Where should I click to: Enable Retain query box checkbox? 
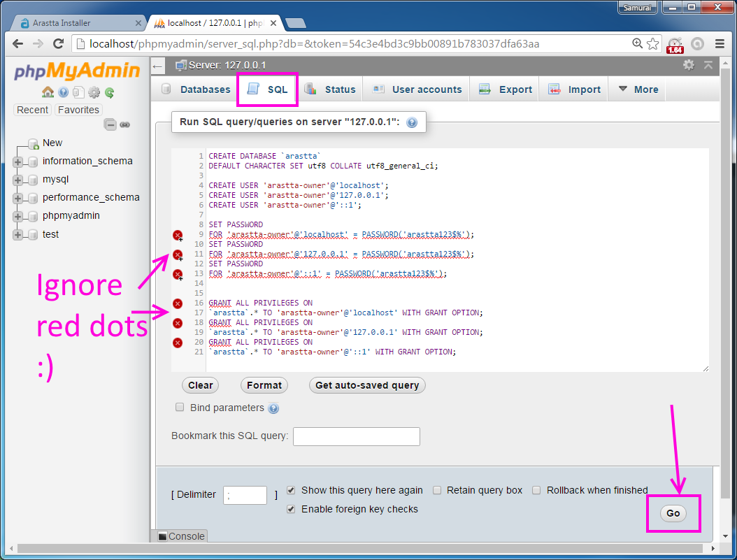pos(436,490)
